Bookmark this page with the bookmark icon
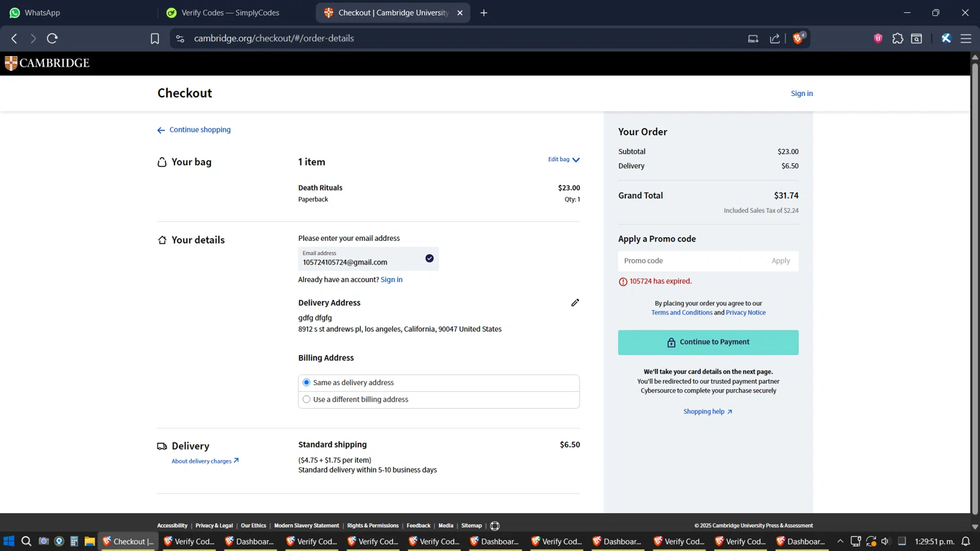Screen dimensions: 980x551 click(x=155, y=39)
